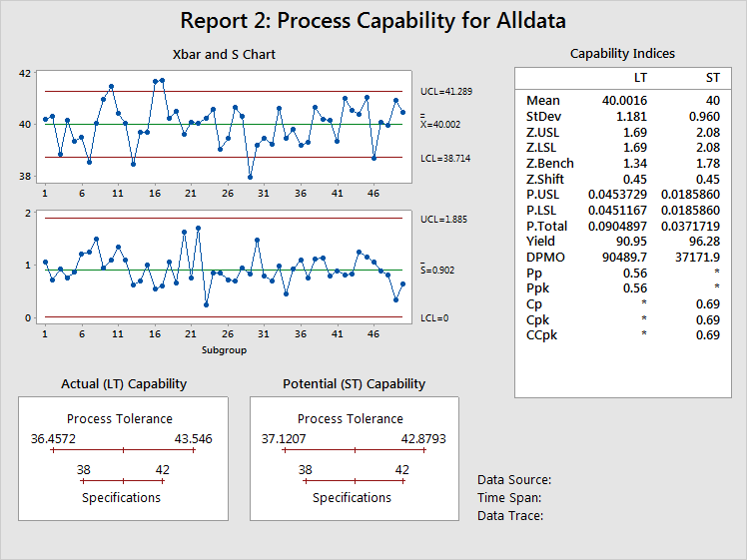Click the 'Cpk' row label
Viewport: 747px width, 560px height.
538,320
